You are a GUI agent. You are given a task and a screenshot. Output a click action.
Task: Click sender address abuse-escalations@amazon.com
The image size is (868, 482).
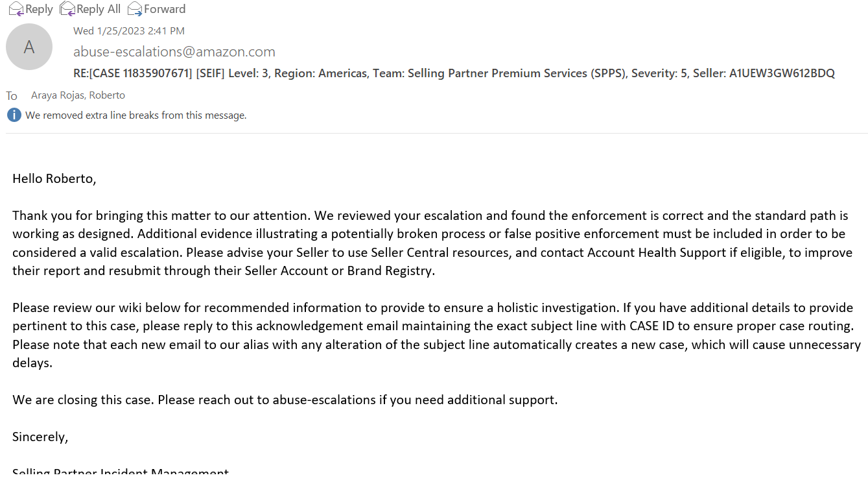174,52
